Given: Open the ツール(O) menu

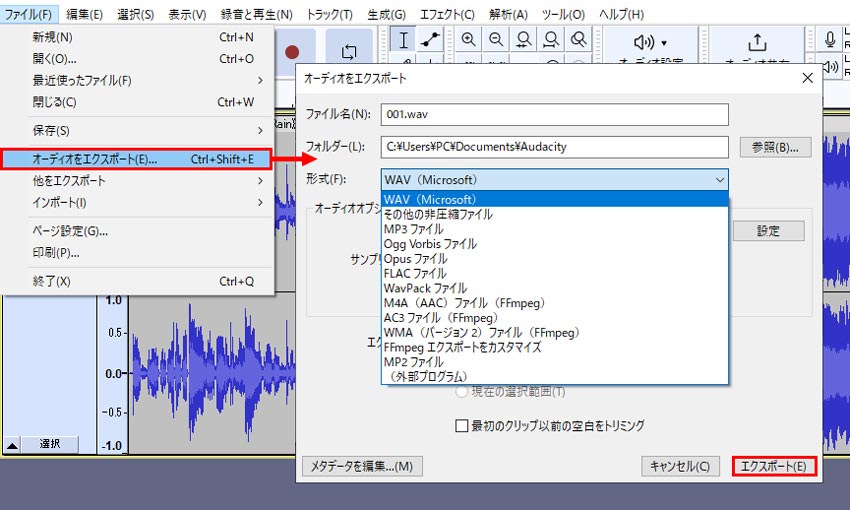Looking at the screenshot, I should coord(563,14).
